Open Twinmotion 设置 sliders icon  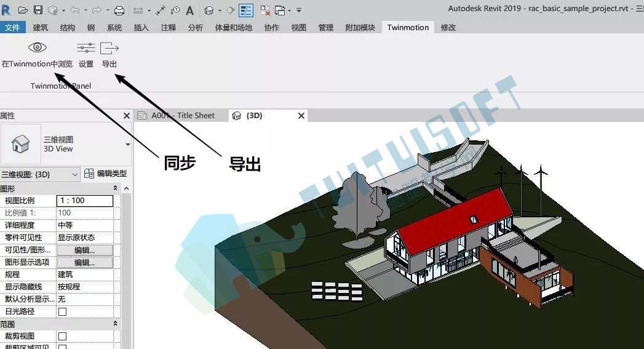[x=86, y=47]
